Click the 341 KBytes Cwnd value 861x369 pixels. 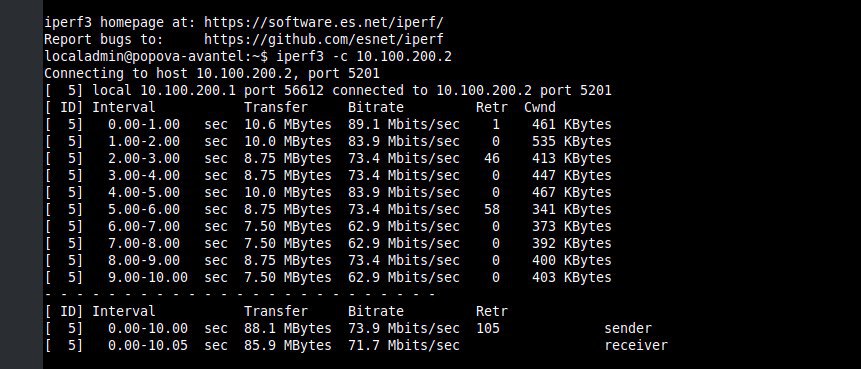(572, 210)
